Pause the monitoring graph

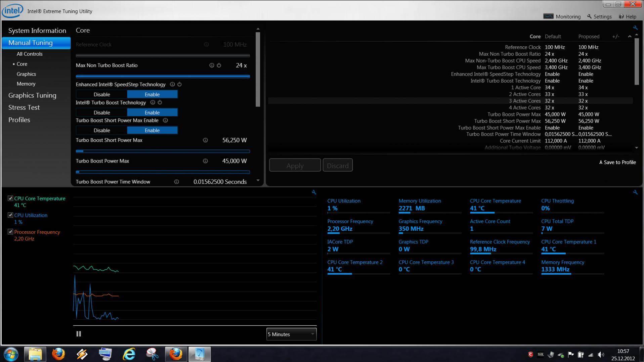click(79, 334)
